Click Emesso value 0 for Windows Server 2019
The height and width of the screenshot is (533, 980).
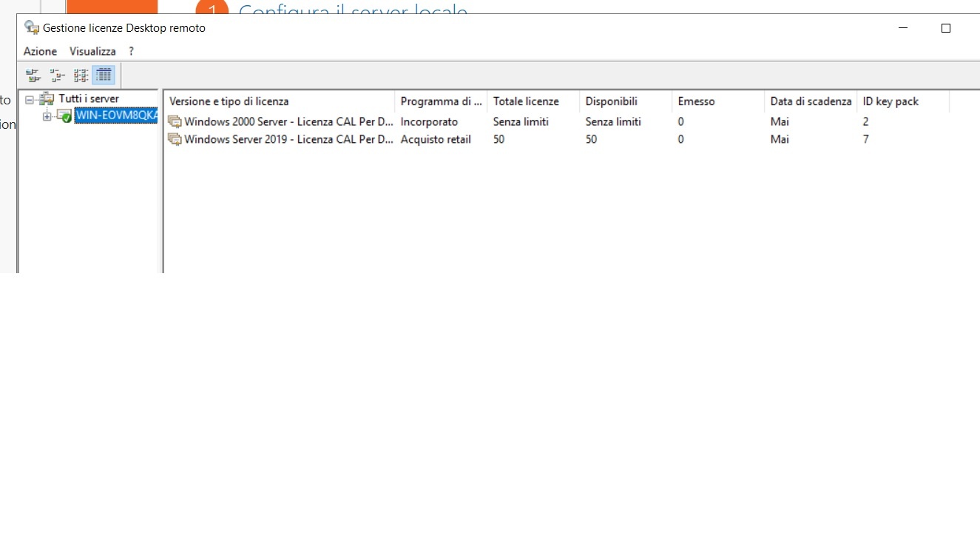tap(680, 139)
